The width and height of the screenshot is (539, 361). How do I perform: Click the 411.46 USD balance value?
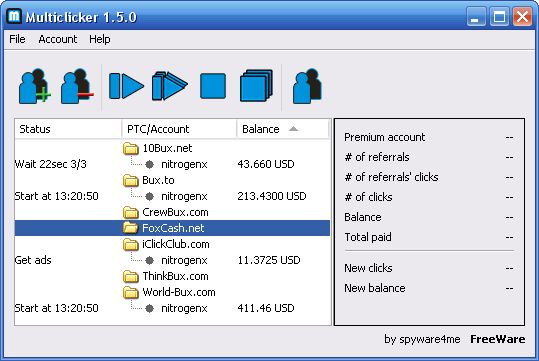pyautogui.click(x=266, y=308)
